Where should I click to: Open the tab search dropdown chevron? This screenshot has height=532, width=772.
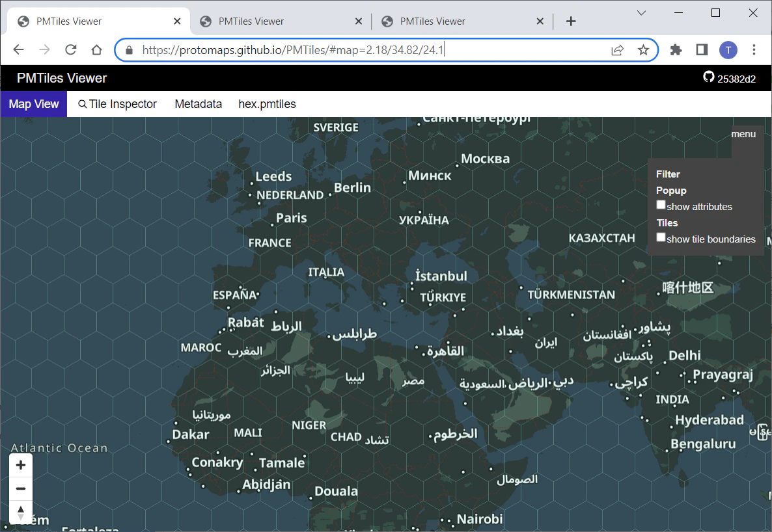(x=641, y=13)
